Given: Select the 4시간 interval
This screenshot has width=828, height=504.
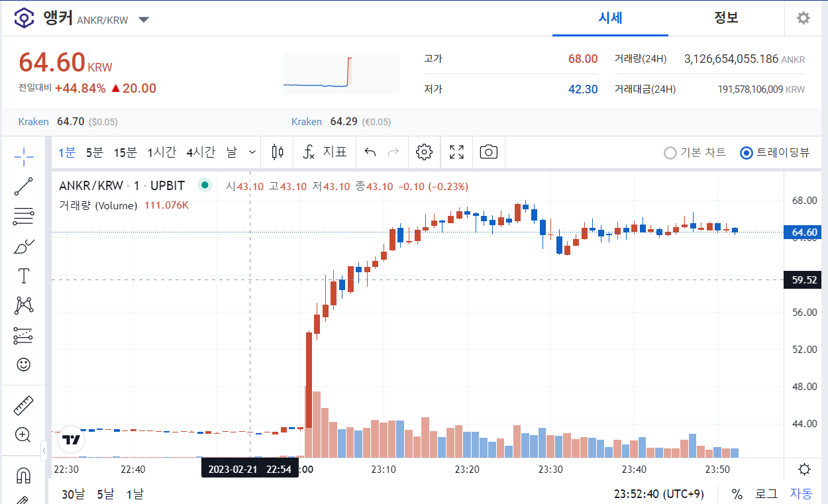Looking at the screenshot, I should pyautogui.click(x=201, y=152).
